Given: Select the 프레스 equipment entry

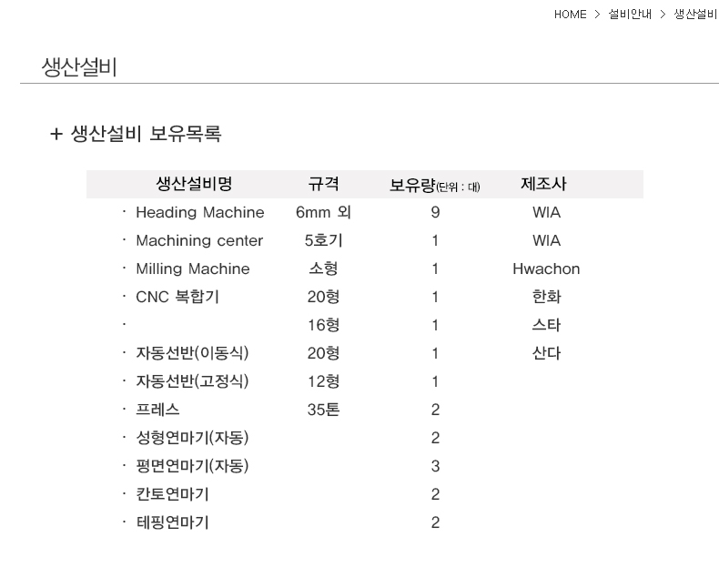Looking at the screenshot, I should [157, 410].
